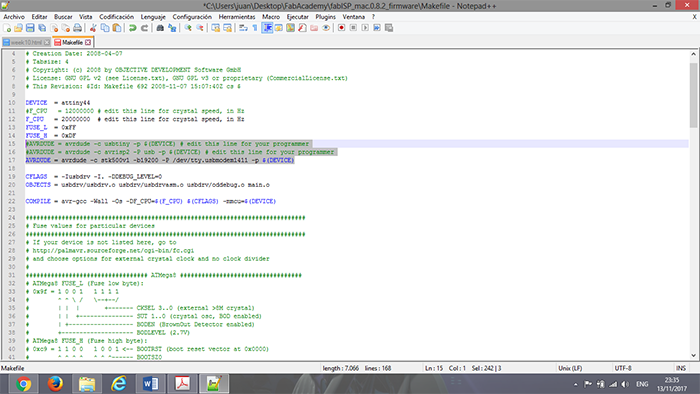Open the Macro menu
Viewport: 700px width, 394px height.
tap(271, 17)
